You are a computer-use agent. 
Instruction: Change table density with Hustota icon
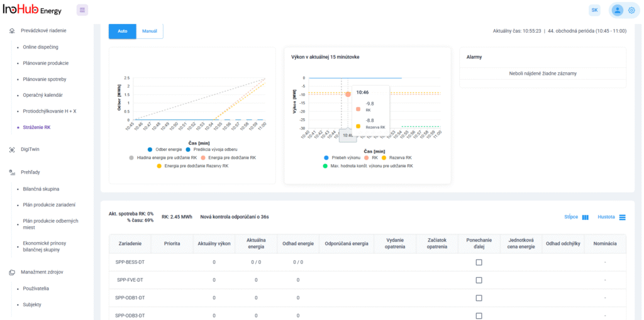point(622,217)
